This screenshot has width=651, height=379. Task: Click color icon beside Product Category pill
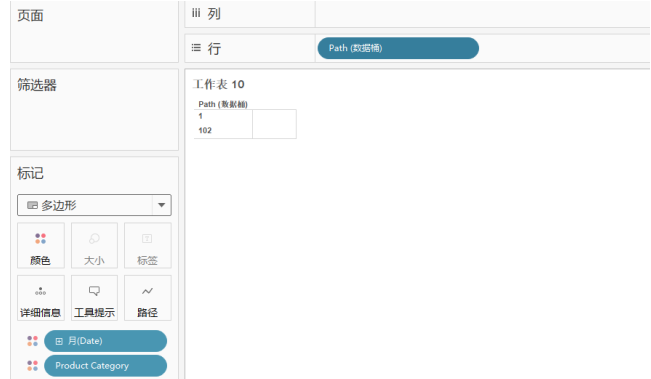click(32, 366)
